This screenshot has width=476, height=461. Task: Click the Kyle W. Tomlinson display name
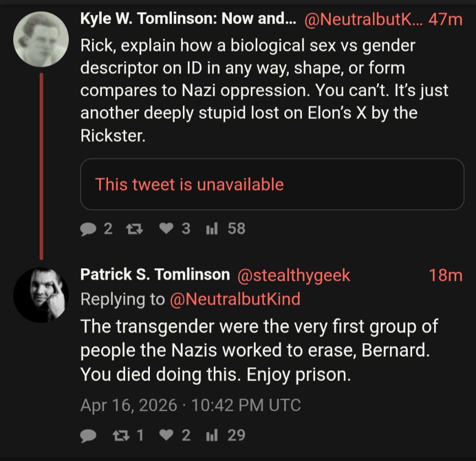coord(188,19)
